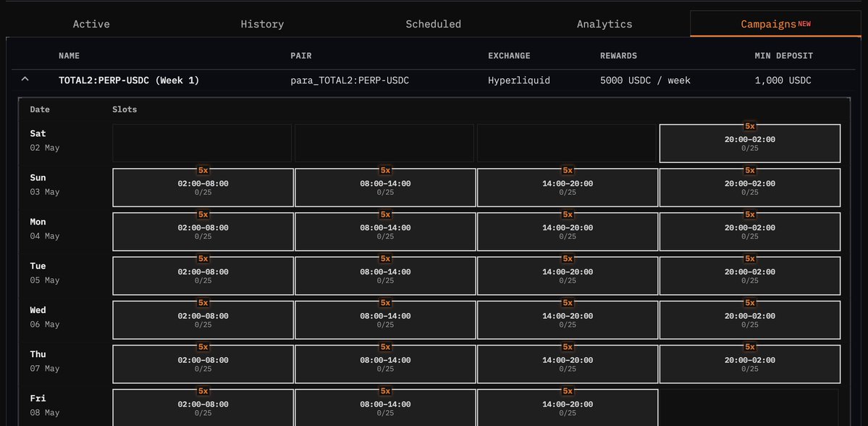The image size is (868, 426).
Task: Open the Scheduled tab
Action: pos(434,25)
